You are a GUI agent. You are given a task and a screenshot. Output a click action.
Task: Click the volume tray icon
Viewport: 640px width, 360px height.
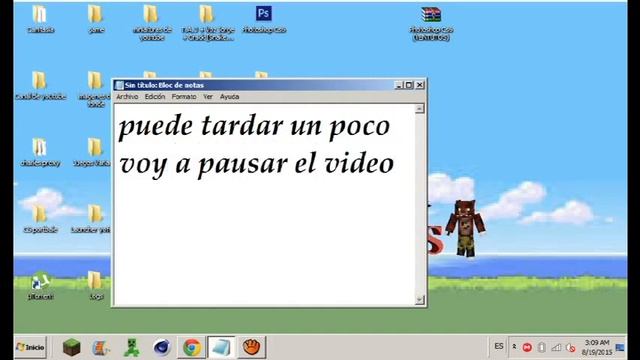tap(571, 348)
